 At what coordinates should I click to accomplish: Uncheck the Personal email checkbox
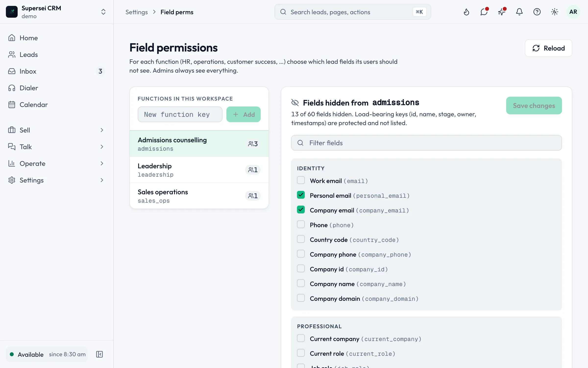pyautogui.click(x=301, y=195)
